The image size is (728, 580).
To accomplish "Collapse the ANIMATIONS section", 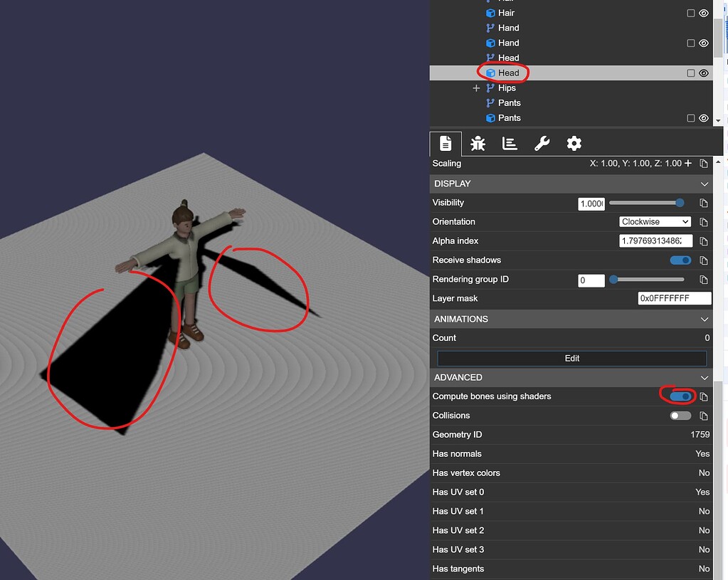I will [704, 319].
